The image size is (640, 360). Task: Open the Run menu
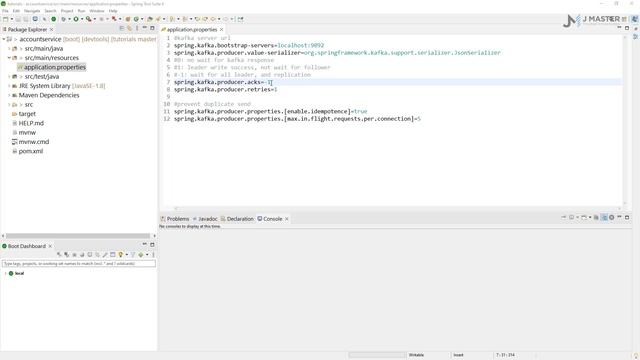click(82, 11)
